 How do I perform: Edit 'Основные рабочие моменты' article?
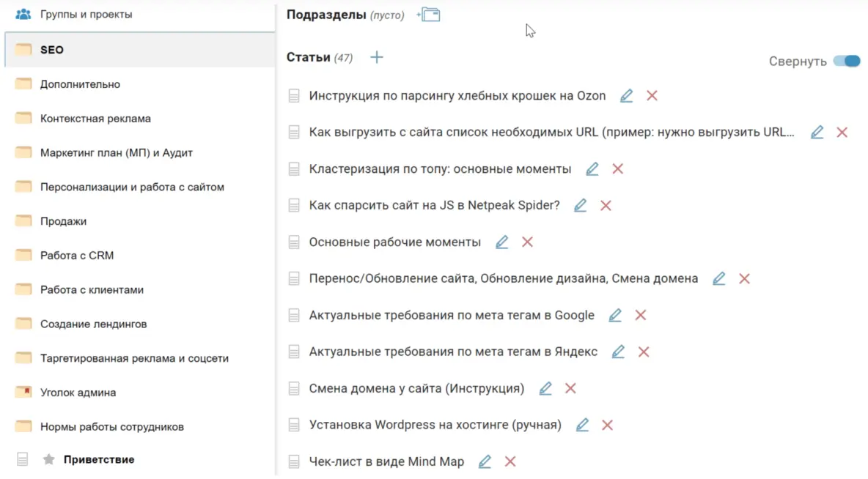pos(501,242)
